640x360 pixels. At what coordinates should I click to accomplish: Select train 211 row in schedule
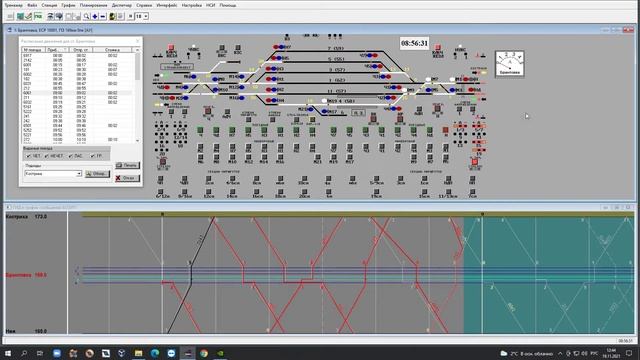(77, 98)
